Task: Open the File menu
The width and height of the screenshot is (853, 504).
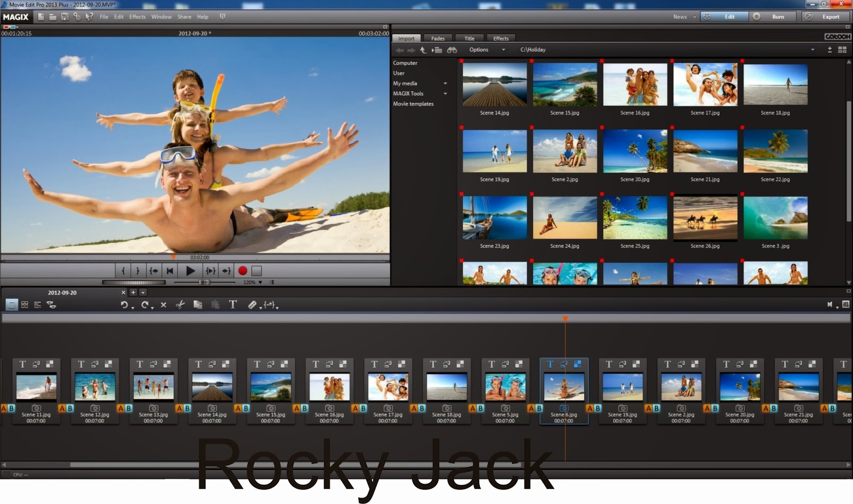Action: pos(104,17)
